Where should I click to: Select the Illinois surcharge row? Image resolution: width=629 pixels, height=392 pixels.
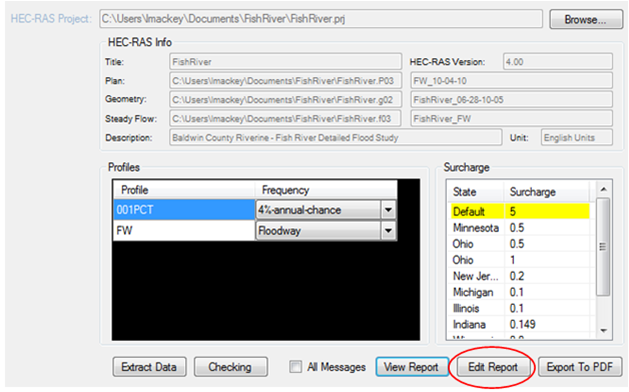click(520, 308)
